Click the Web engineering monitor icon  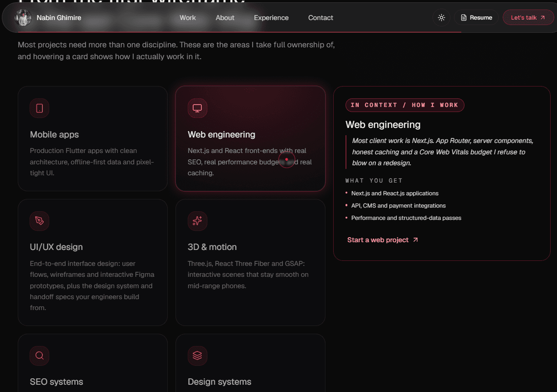click(x=197, y=108)
